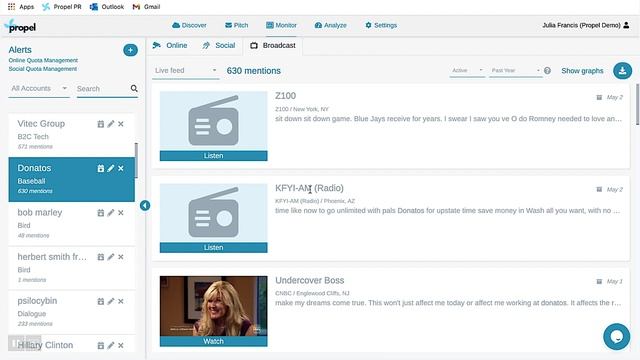Delete the herbert smith alert

pos(121,257)
